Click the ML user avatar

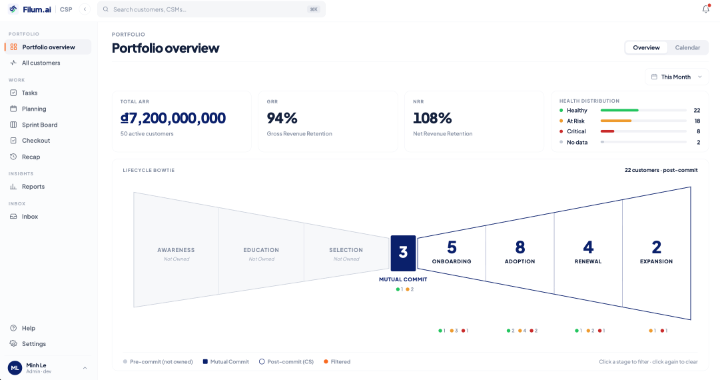click(15, 368)
